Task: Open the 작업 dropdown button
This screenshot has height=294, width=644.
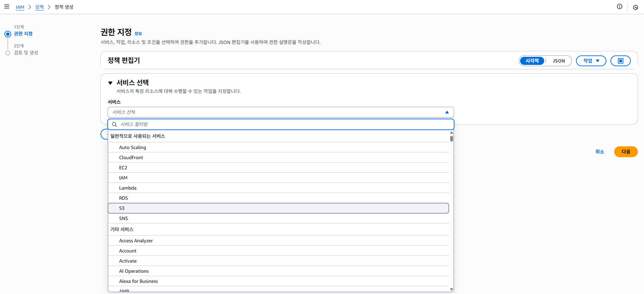Action: (x=591, y=61)
